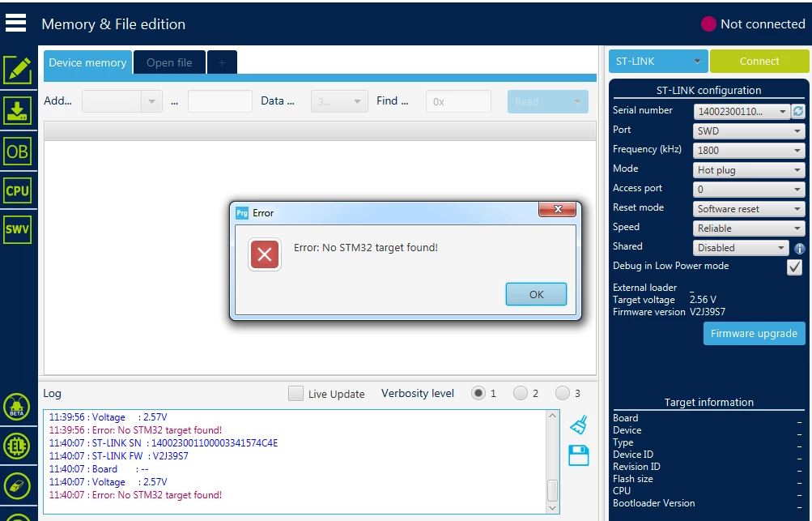This screenshot has height=521, width=812.
Task: Open the Mode Hot plug dropdown
Action: click(749, 169)
